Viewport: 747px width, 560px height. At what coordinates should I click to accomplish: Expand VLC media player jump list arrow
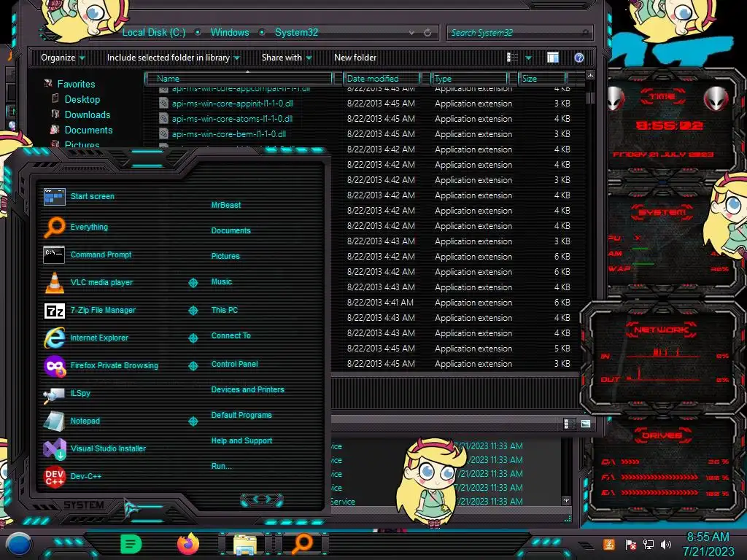coord(193,283)
